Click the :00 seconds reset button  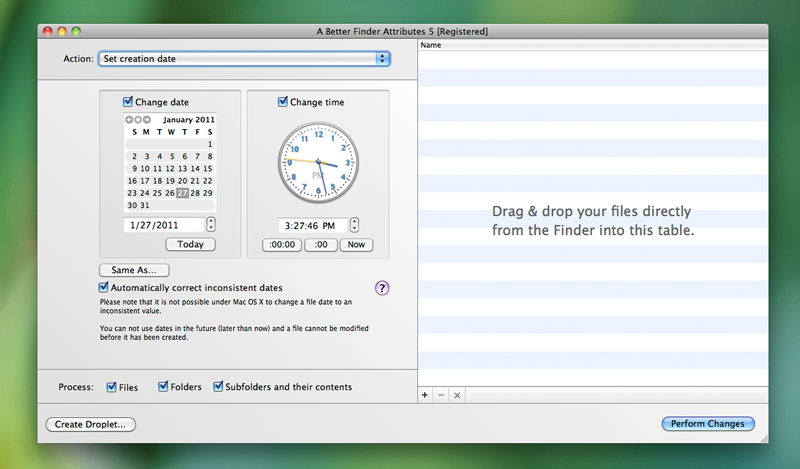[x=321, y=245]
